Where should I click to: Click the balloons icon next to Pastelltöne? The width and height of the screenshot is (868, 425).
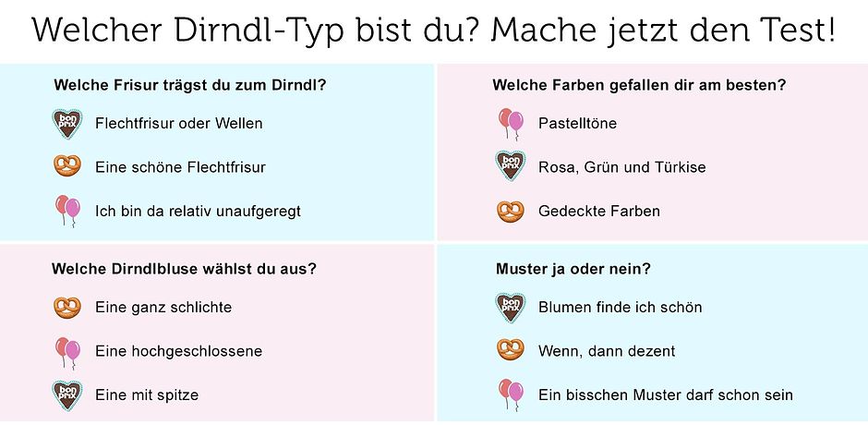pyautogui.click(x=511, y=124)
